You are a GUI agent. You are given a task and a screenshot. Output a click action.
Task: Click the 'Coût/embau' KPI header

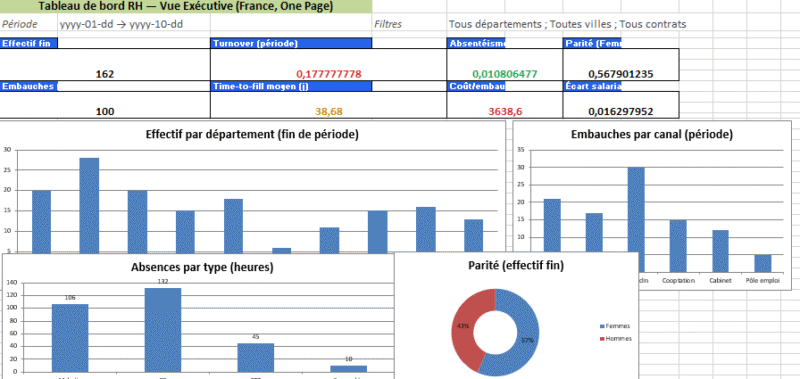point(477,86)
